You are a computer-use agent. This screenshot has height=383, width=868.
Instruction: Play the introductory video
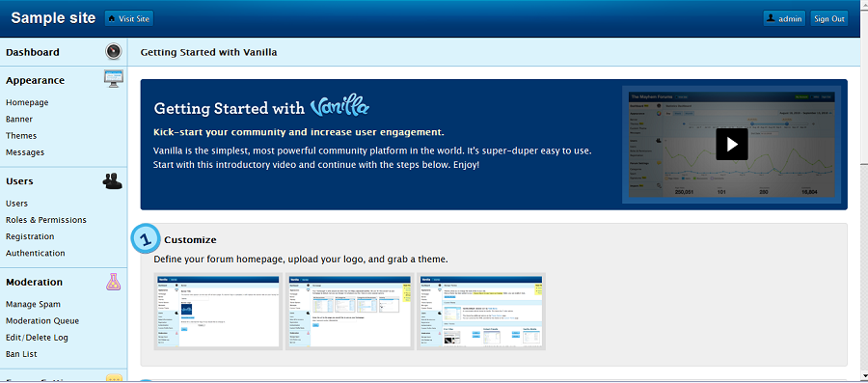[x=732, y=144]
